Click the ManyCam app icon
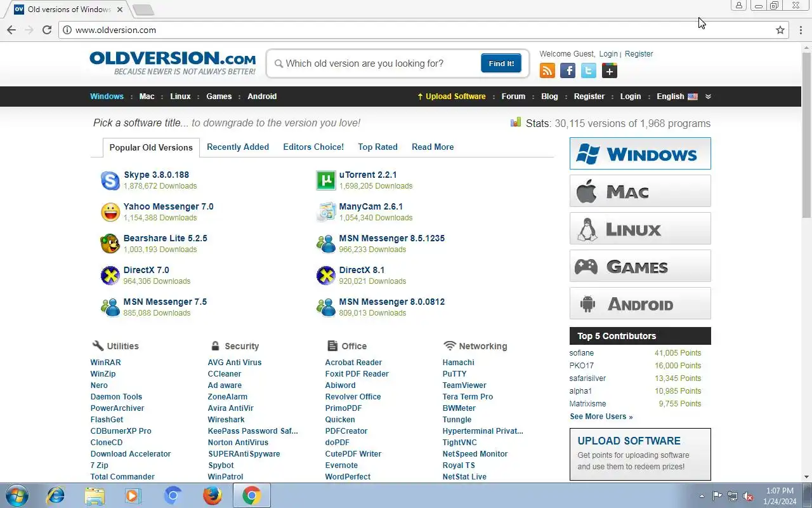The image size is (812, 508). click(x=325, y=212)
